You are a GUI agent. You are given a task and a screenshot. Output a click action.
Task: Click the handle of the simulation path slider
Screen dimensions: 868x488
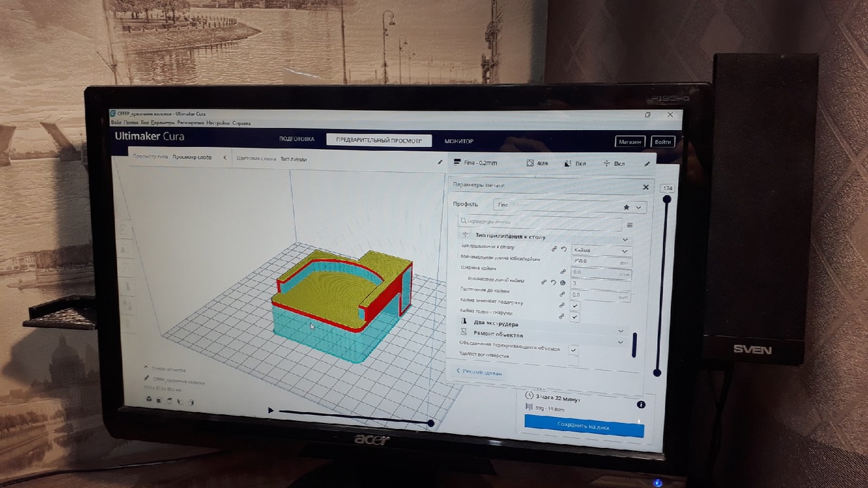430,424
